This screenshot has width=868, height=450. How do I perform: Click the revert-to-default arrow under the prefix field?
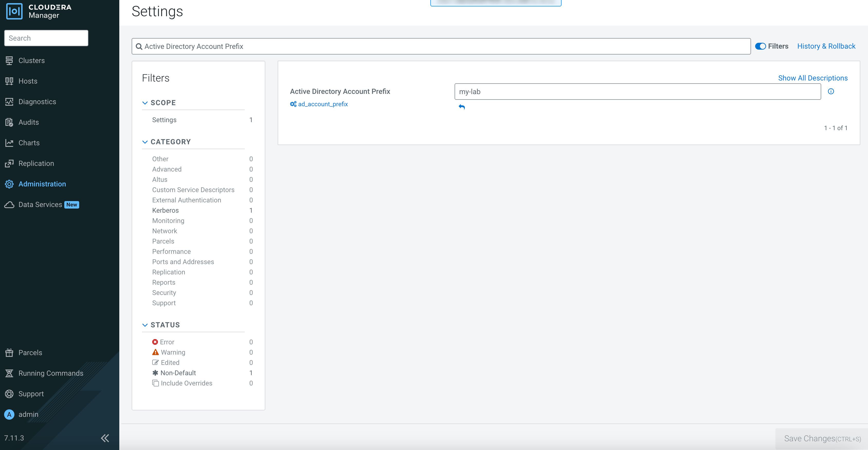pos(462,107)
